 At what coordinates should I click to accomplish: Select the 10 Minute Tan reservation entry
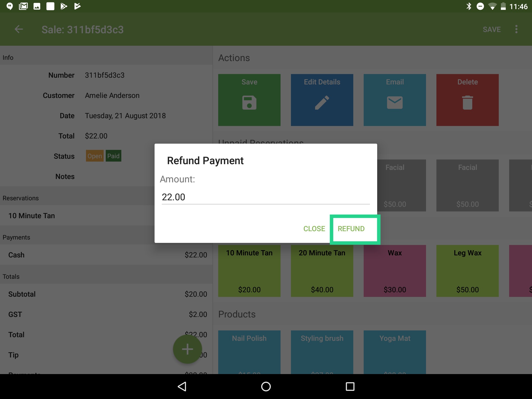pos(31,216)
